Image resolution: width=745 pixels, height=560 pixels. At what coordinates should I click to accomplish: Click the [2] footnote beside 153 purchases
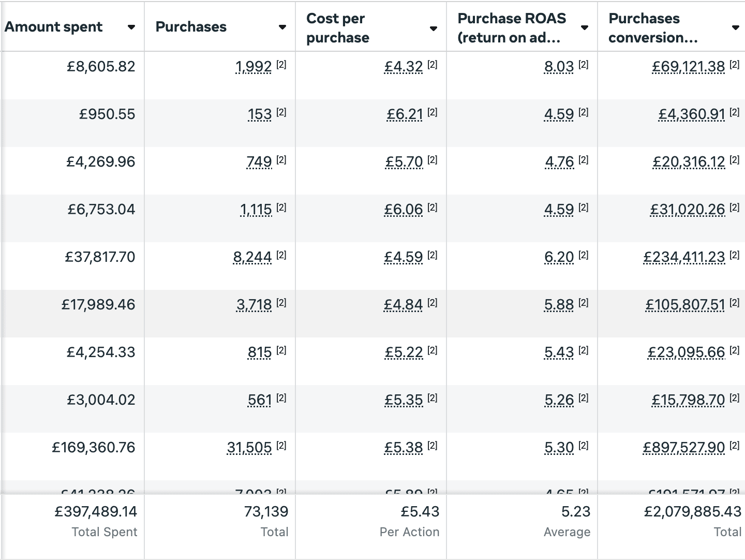pos(281,112)
